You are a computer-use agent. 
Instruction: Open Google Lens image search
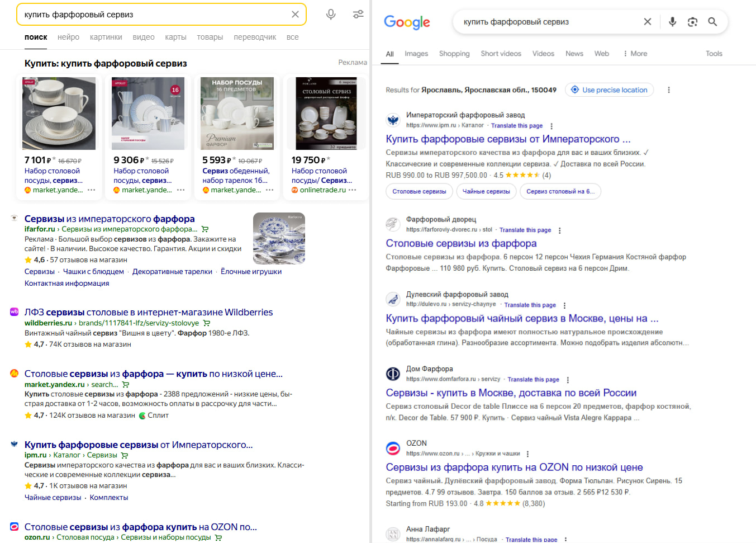[x=692, y=22]
